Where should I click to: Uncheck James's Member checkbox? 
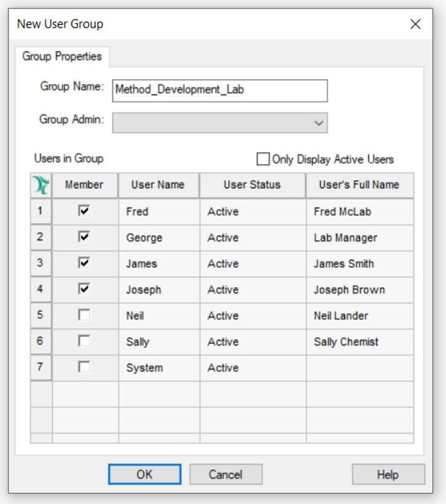[84, 263]
